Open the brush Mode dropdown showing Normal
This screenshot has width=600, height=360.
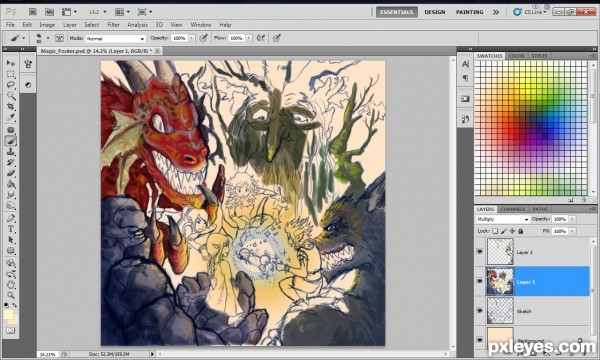click(x=116, y=39)
